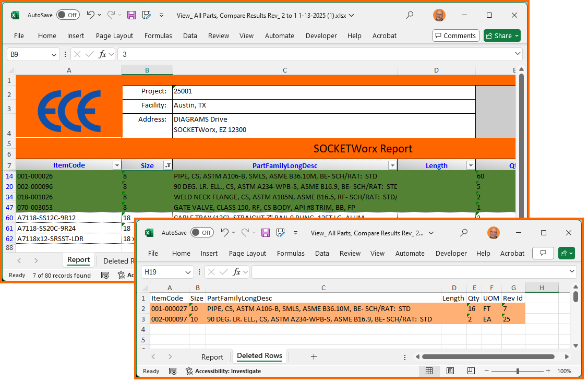Image resolution: width=588 pixels, height=382 pixels.
Task: Open the Review tab in the front window
Action: tap(350, 253)
